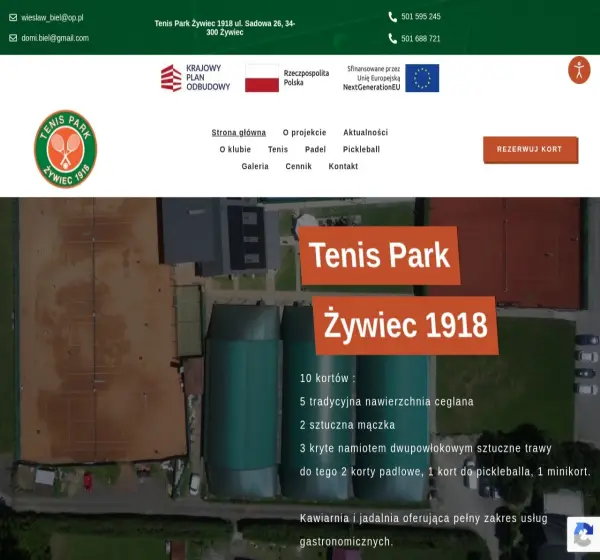Click the European Union flag logo
The width and height of the screenshot is (600, 560).
pyautogui.click(x=422, y=78)
